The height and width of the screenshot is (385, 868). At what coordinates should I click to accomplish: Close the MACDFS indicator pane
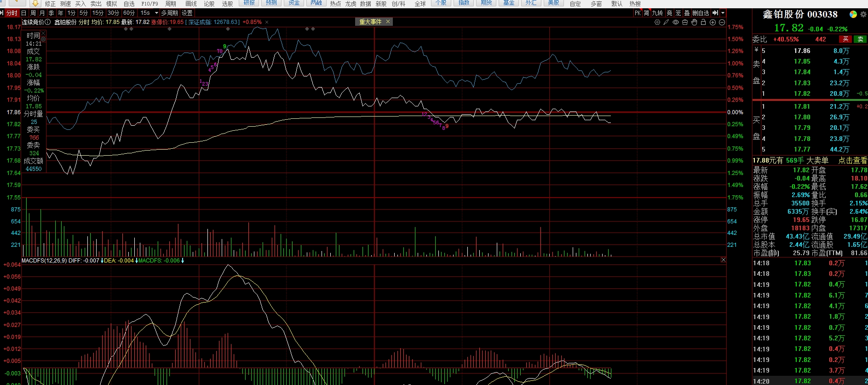tap(723, 260)
